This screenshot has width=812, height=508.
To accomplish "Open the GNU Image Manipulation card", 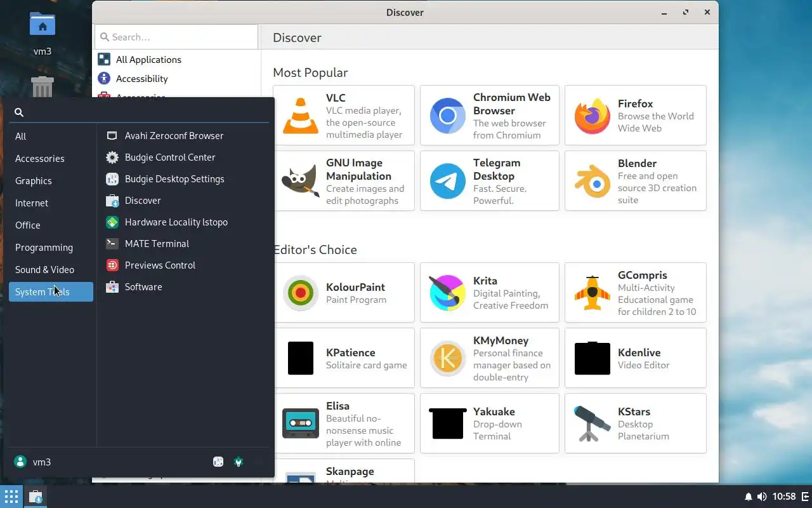I will [x=344, y=181].
